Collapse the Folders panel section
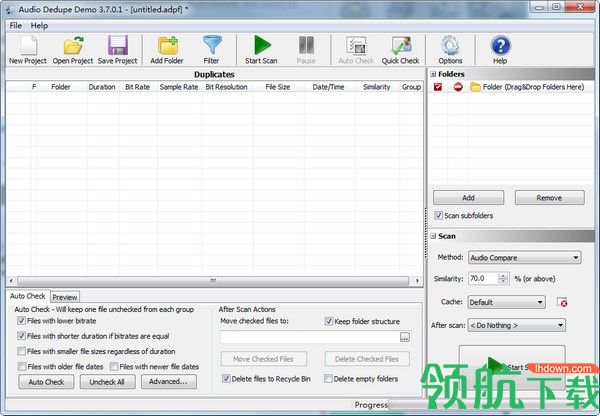Viewport: 600px width, 416px height. click(433, 74)
